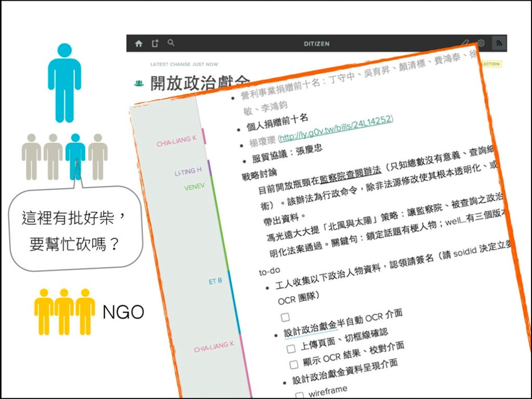Viewport: 532px width, 399px height.
Task: Click the 設計政治獻金半自動 OCR 介面 item
Action: tap(343, 324)
